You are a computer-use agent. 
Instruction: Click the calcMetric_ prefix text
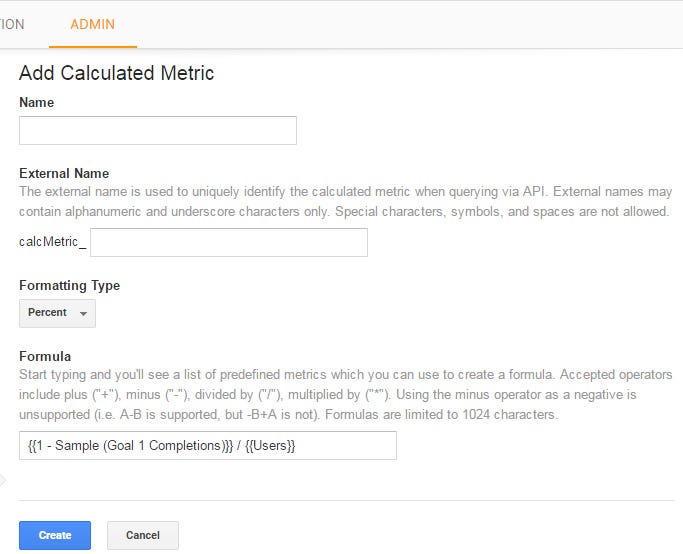coord(52,243)
